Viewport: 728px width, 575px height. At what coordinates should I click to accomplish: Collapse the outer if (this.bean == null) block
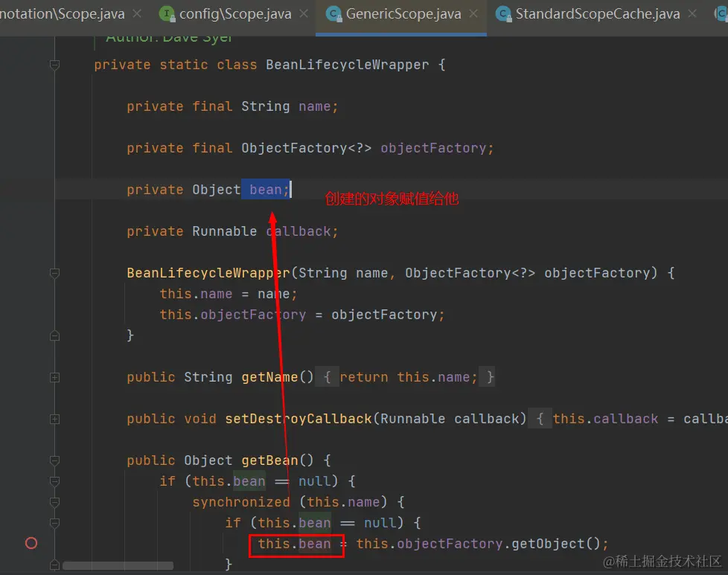[54, 481]
